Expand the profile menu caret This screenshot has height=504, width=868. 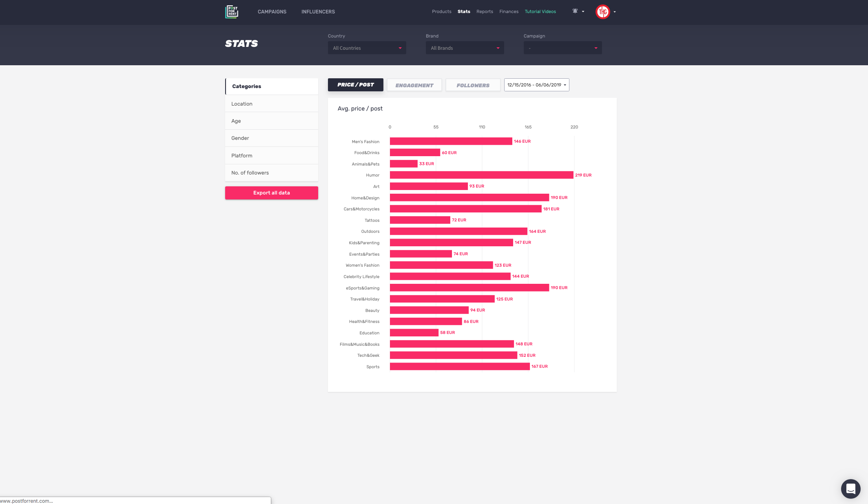(x=615, y=12)
